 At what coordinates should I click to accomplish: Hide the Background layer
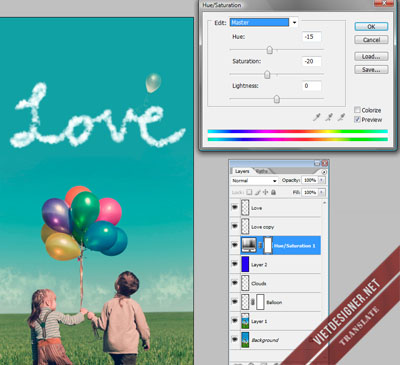235,339
